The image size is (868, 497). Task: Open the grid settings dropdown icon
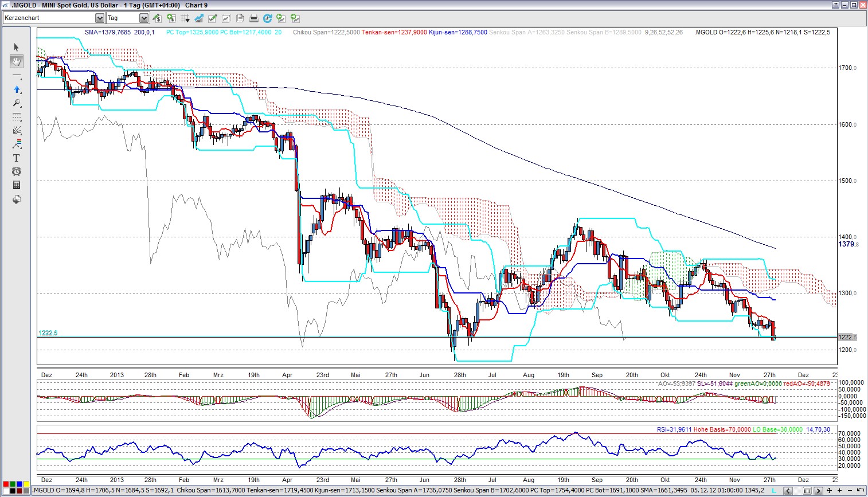click(185, 18)
